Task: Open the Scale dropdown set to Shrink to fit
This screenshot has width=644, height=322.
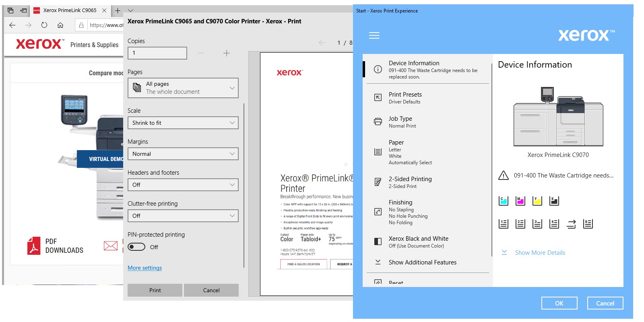Action: pos(183,123)
